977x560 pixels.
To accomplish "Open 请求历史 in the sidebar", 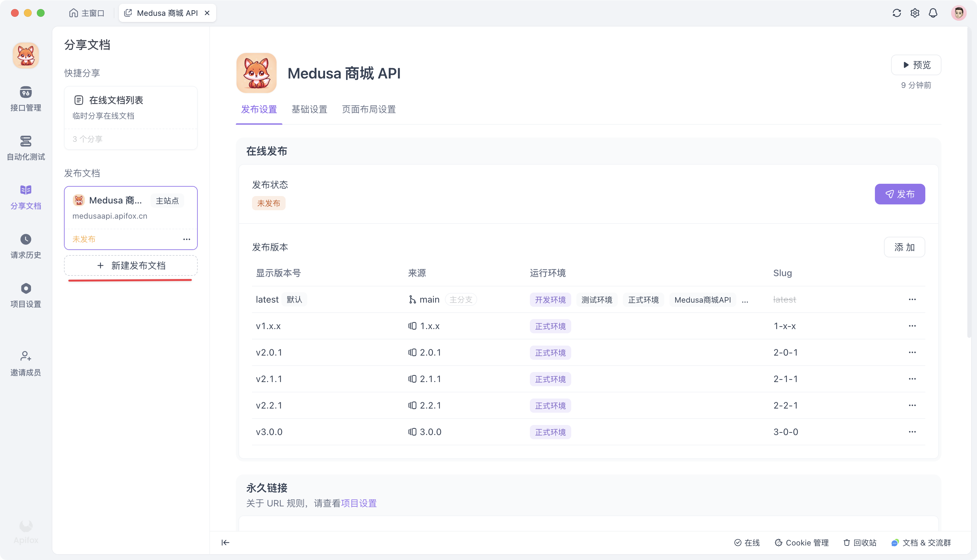I will click(x=26, y=246).
